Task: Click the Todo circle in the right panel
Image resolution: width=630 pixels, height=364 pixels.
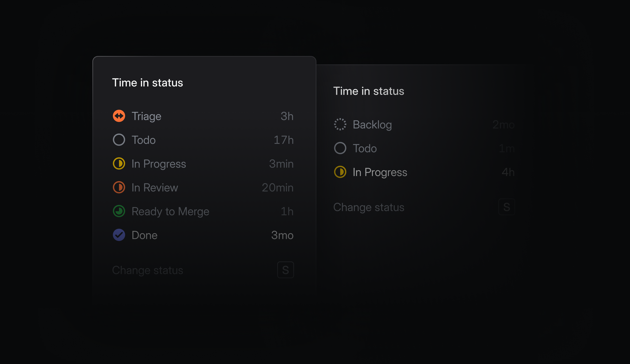Action: pos(340,148)
